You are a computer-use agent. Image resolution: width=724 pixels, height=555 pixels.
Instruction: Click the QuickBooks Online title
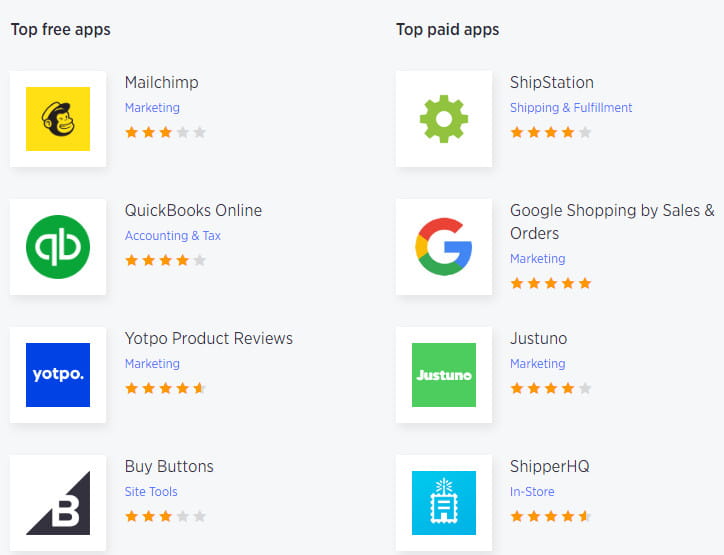tap(193, 210)
